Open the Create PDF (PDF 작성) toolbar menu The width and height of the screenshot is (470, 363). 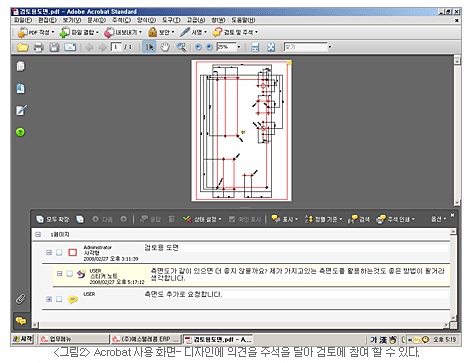(x=36, y=32)
